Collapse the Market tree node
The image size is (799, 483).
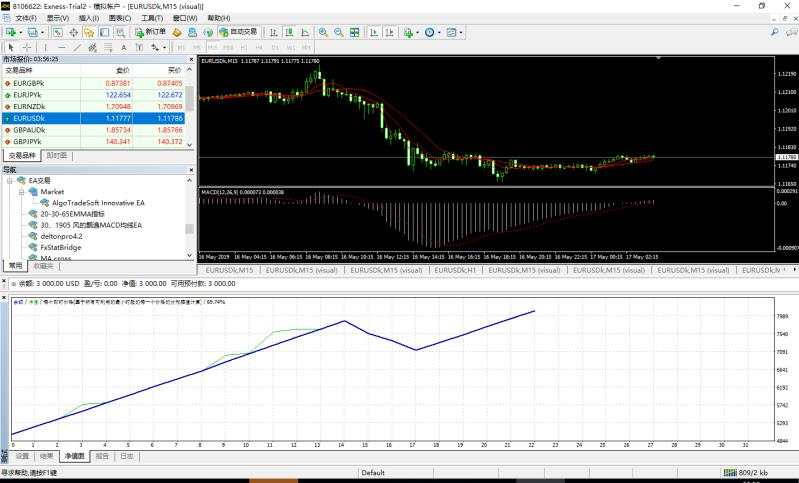click(x=20, y=191)
